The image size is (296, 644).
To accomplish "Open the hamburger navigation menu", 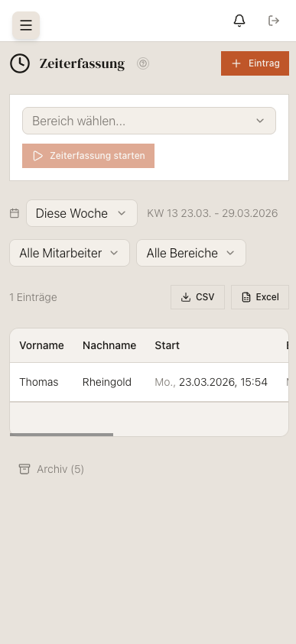I will (26, 25).
